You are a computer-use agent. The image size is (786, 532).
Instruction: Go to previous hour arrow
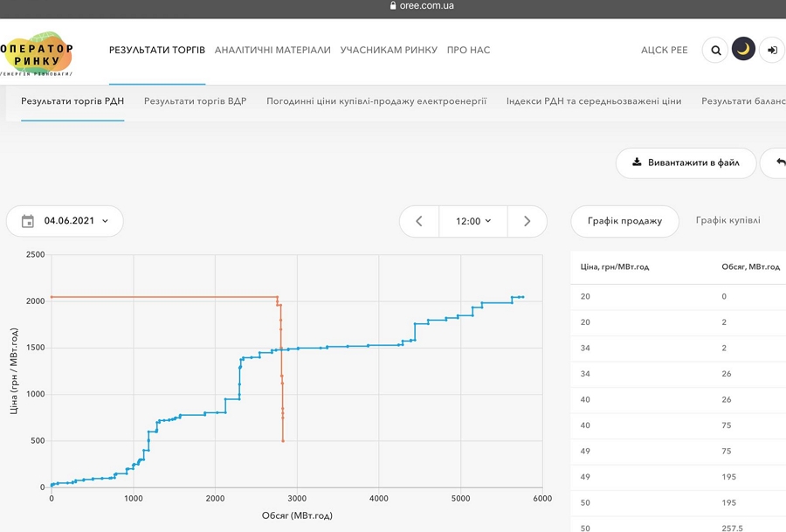(x=419, y=221)
